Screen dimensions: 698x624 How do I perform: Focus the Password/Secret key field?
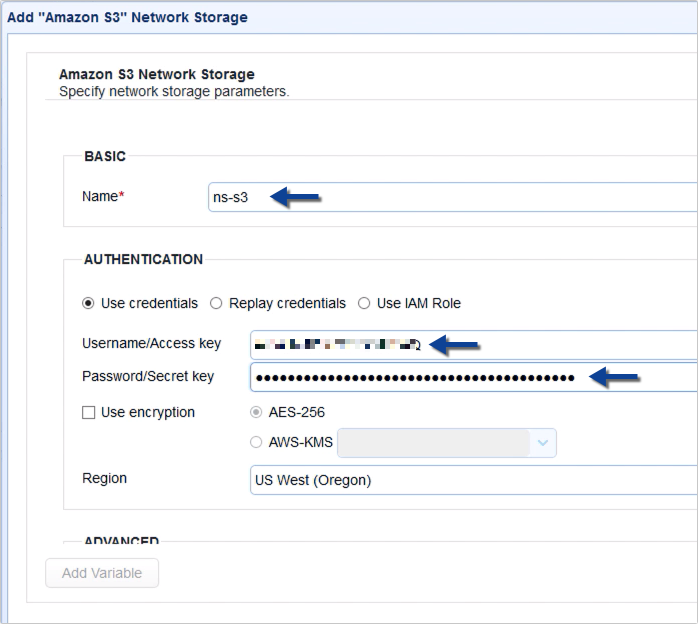coord(474,377)
